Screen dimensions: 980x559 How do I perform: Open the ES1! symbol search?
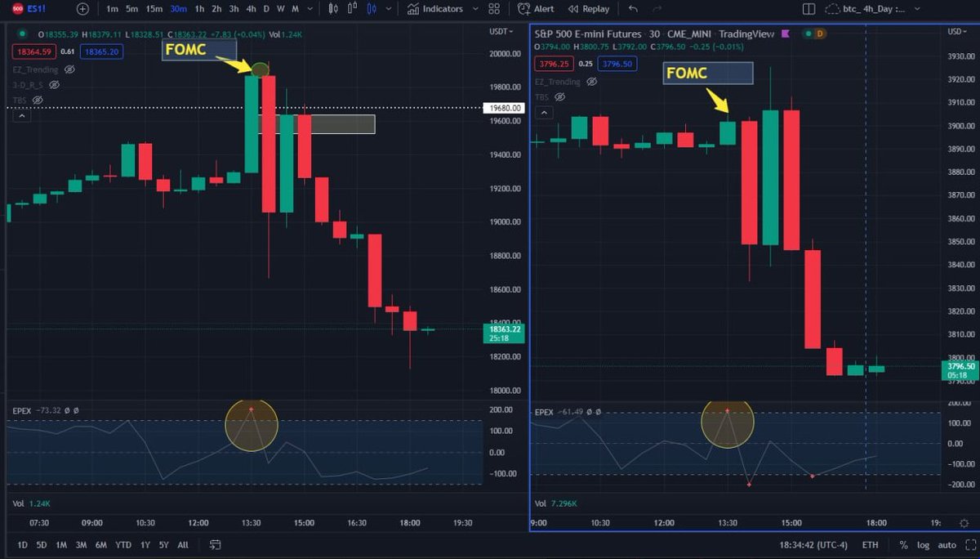(x=27, y=9)
